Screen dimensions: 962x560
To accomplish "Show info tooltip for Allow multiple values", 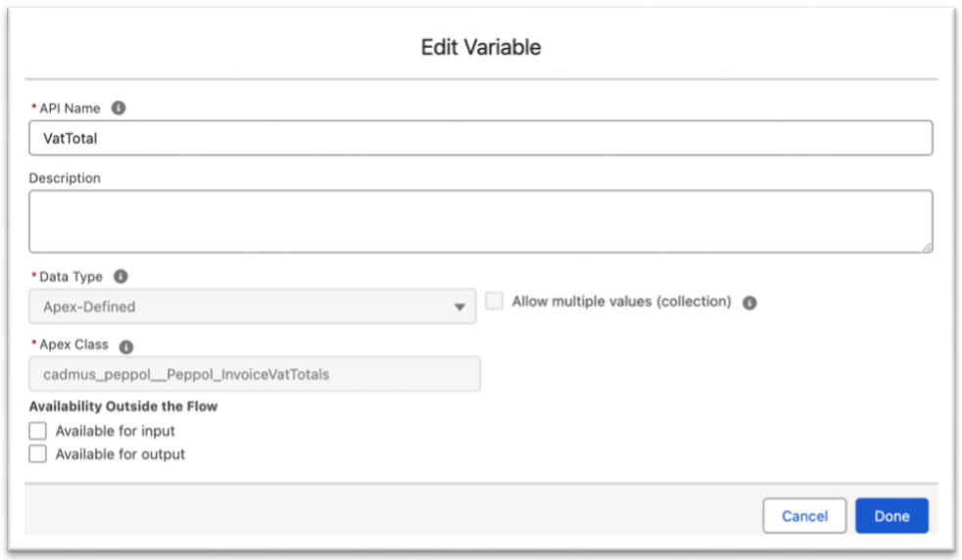I will 749,303.
